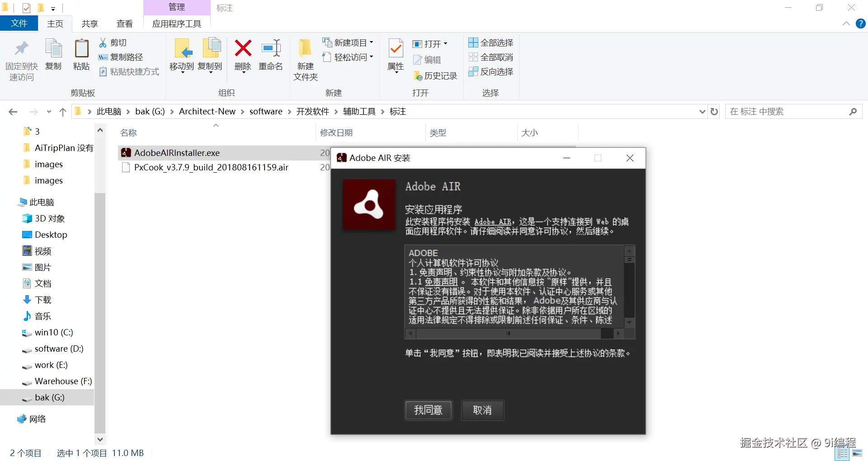Viewport: 868px width, 461px height.
Task: Go up one folder level arrow
Action: [63, 112]
